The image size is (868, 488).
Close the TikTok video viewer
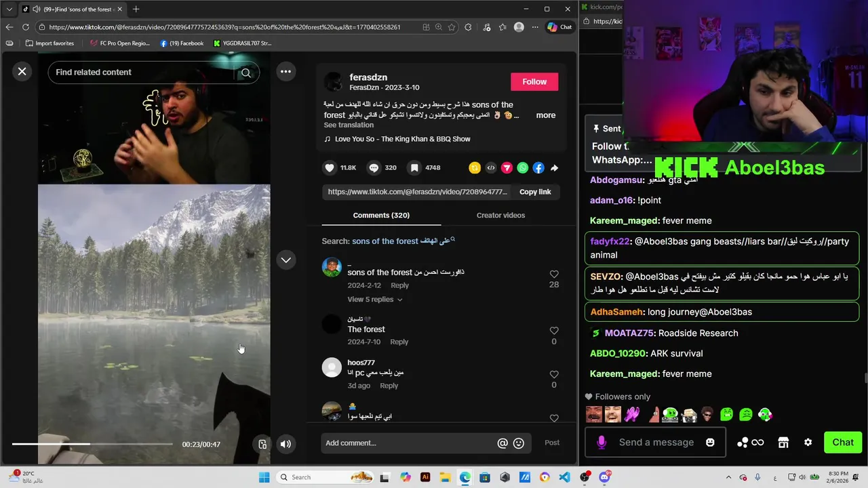[22, 71]
